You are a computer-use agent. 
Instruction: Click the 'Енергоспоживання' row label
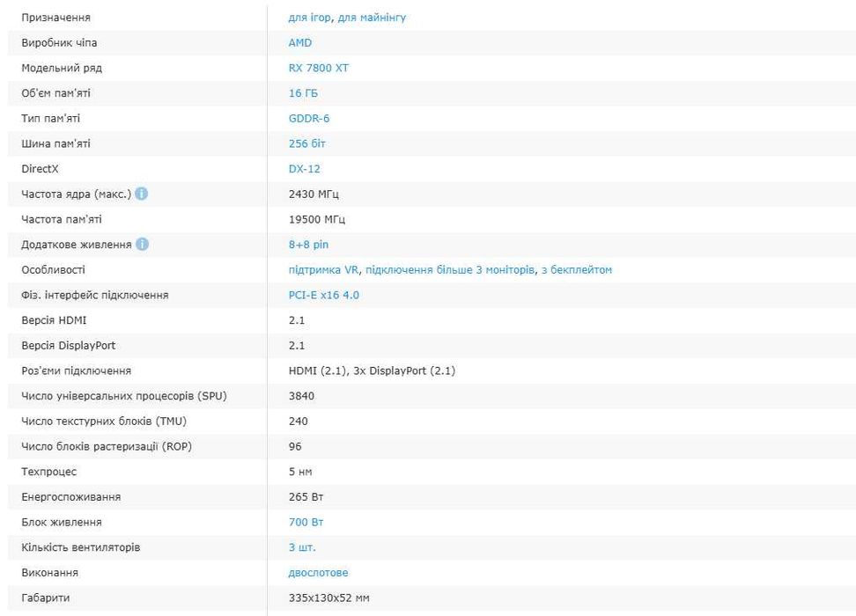(x=71, y=497)
